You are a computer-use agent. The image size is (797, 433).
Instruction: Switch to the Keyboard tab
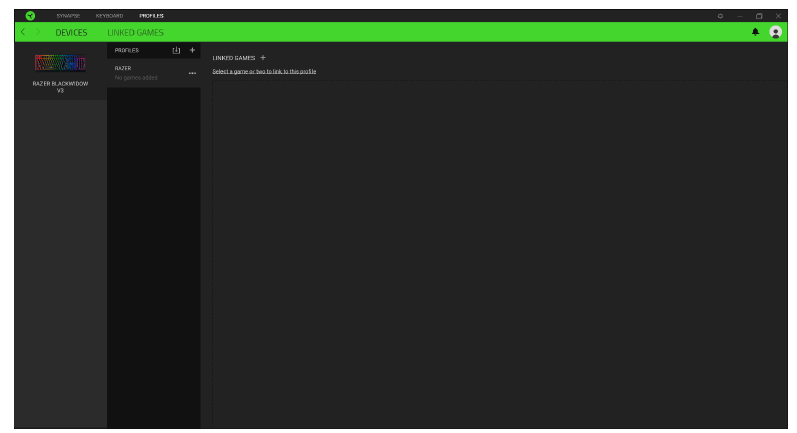(x=109, y=16)
